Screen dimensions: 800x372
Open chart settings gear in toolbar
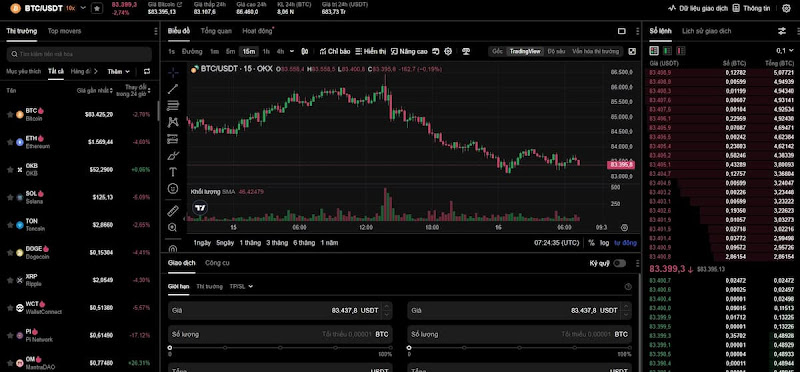pyautogui.click(x=448, y=52)
